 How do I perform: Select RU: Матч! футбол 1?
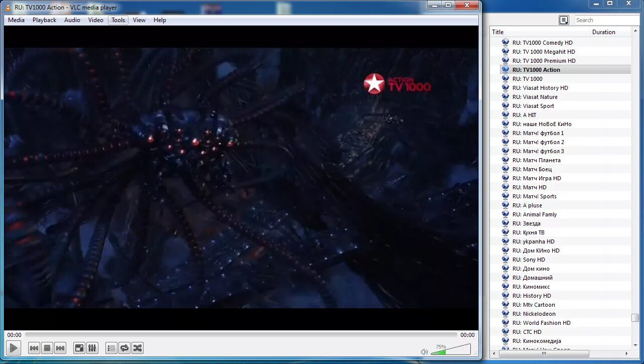click(538, 133)
